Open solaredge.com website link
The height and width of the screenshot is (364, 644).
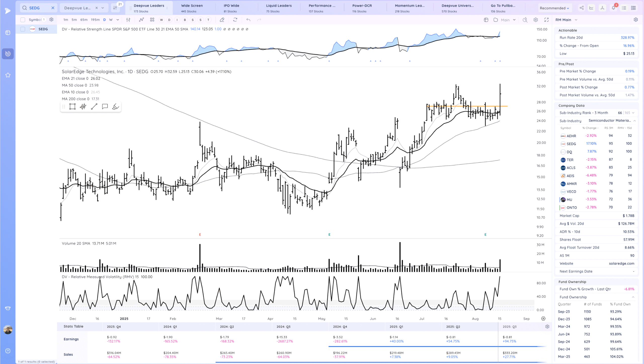pyautogui.click(x=621, y=263)
